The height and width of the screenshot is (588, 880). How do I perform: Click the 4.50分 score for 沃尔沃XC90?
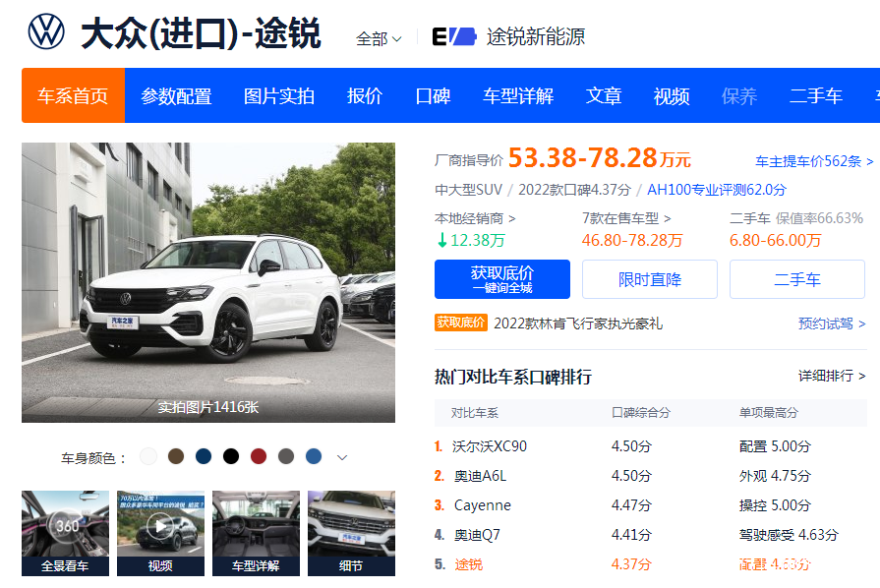631,446
